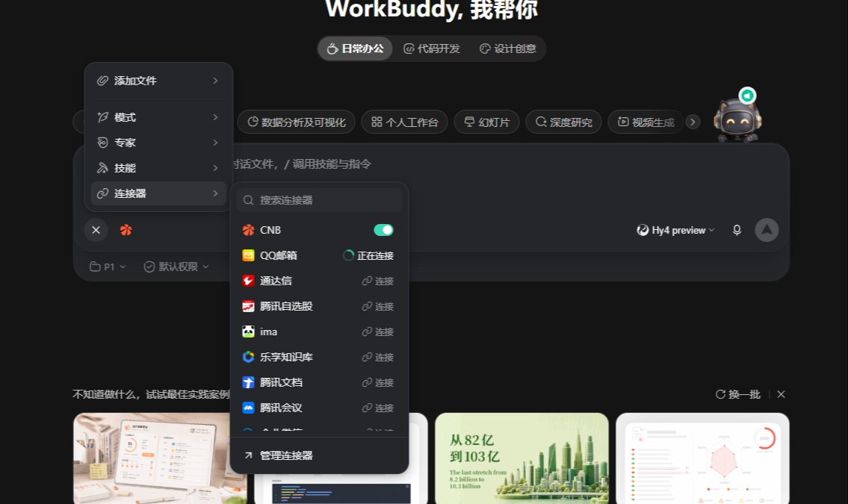Click the 管理连接器 external arrow icon
This screenshot has height=504, width=848.
pyautogui.click(x=248, y=455)
